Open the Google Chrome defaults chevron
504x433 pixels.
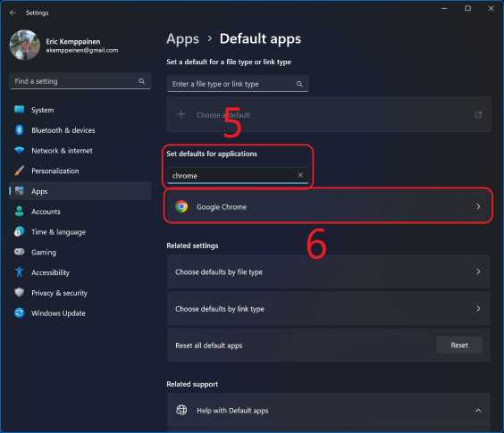478,206
